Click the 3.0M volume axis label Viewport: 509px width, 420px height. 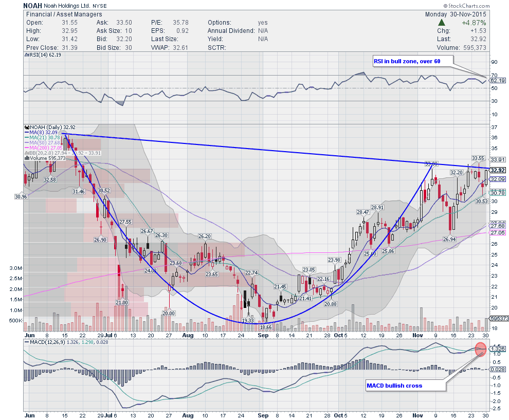pyautogui.click(x=16, y=268)
